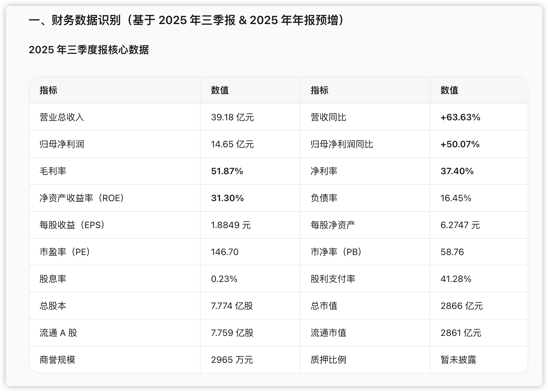Select the 1.8849 元 value
This screenshot has height=392, width=548.
pyautogui.click(x=231, y=225)
